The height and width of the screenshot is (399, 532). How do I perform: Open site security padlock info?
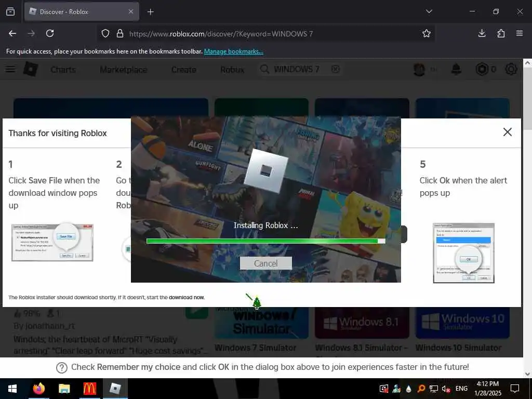[120, 34]
